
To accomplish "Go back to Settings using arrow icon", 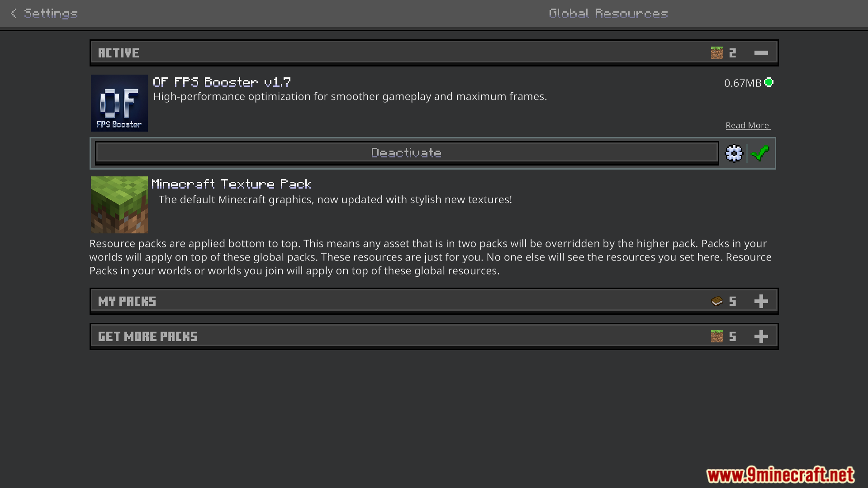I will click(14, 14).
